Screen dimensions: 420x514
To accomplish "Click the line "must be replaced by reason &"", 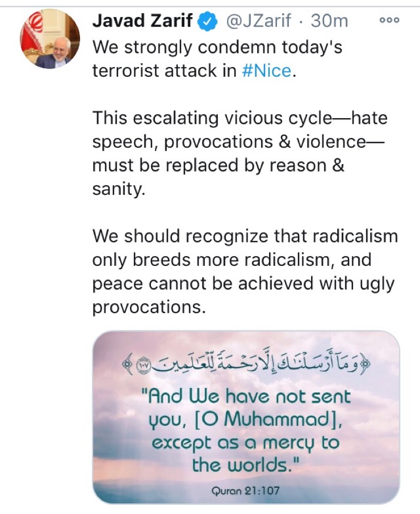I will click(219, 166).
